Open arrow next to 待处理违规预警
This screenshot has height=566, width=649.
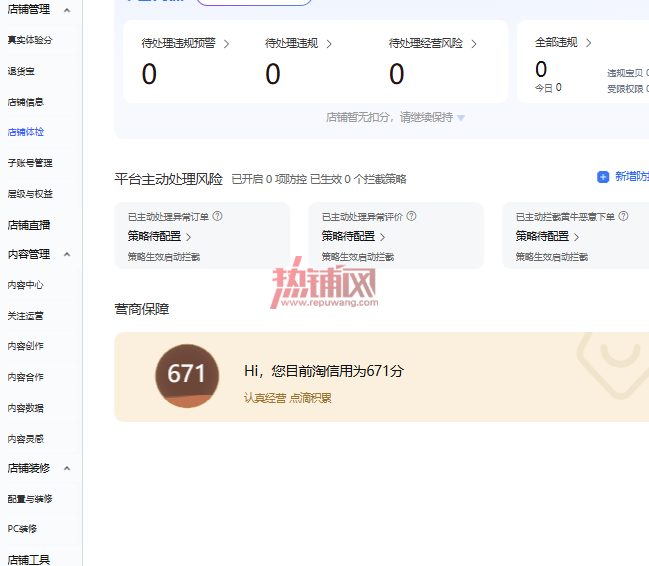point(226,44)
